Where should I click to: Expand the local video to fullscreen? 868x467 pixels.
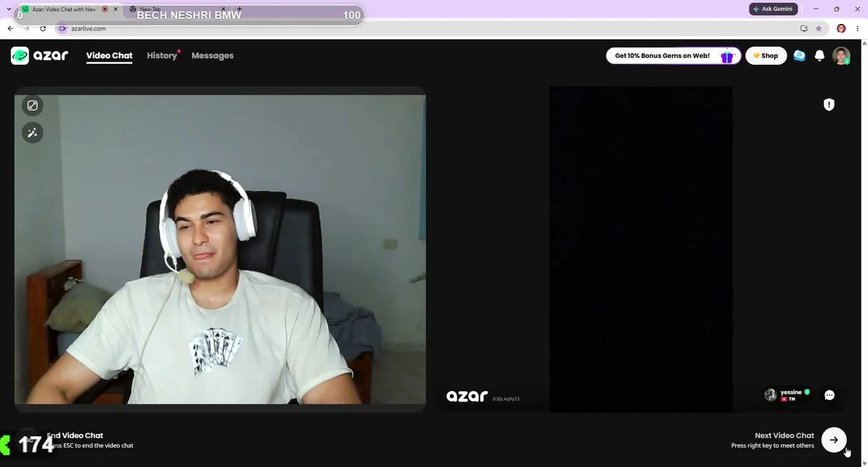[32, 106]
